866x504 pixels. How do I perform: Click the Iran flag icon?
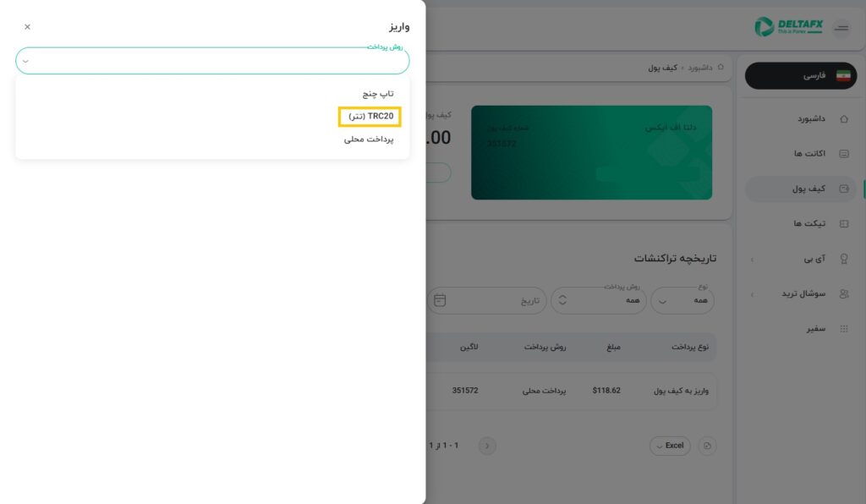843,75
